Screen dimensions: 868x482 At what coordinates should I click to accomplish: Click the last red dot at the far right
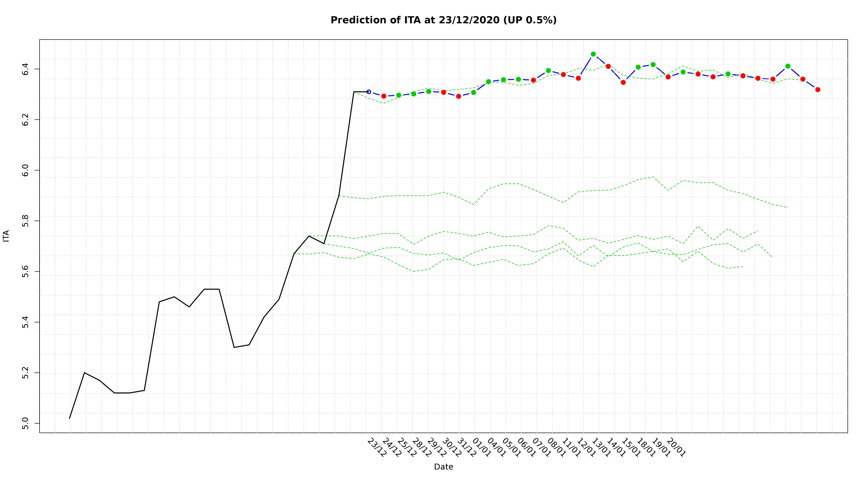(818, 90)
